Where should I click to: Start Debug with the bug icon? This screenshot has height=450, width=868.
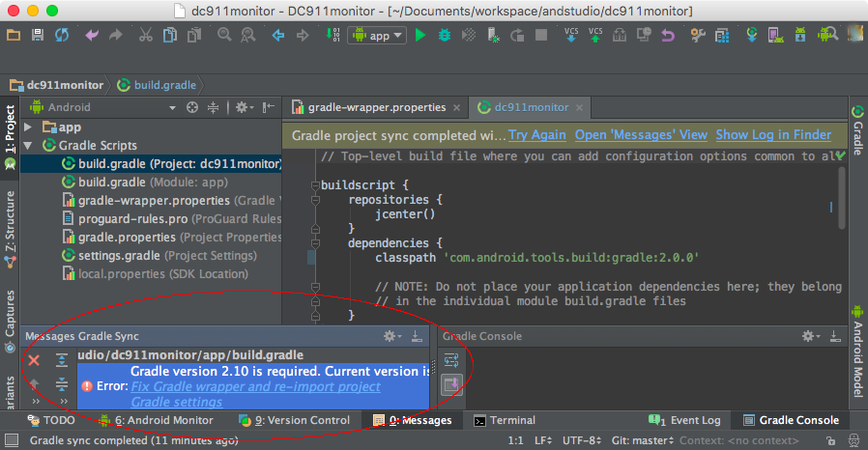tap(444, 36)
